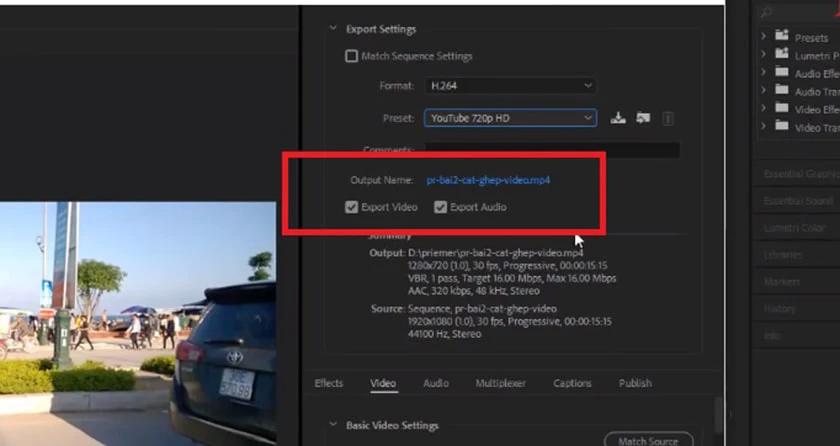Open the Multiplexer tab
The image size is (840, 446).
pyautogui.click(x=500, y=383)
